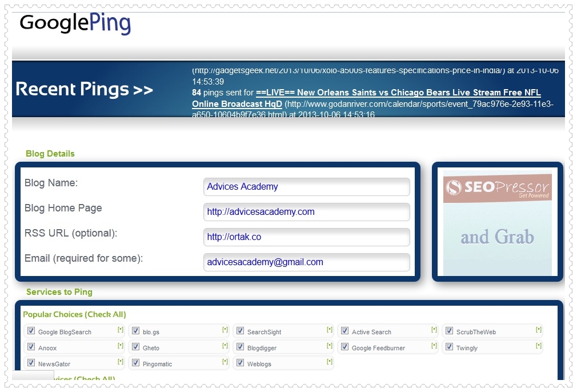The image size is (577, 392).
Task: Click the SEOPressor banner image
Action: [497, 221]
